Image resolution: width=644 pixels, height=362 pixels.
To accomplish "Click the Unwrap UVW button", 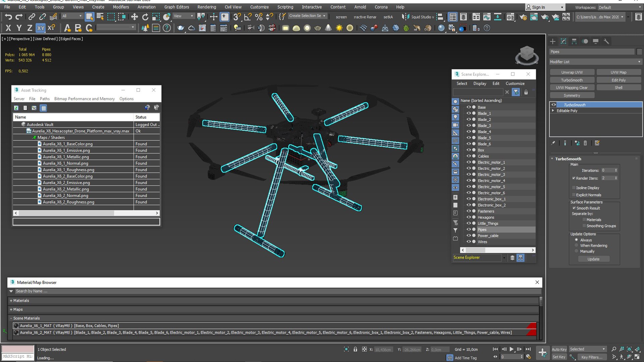I will [x=572, y=72].
